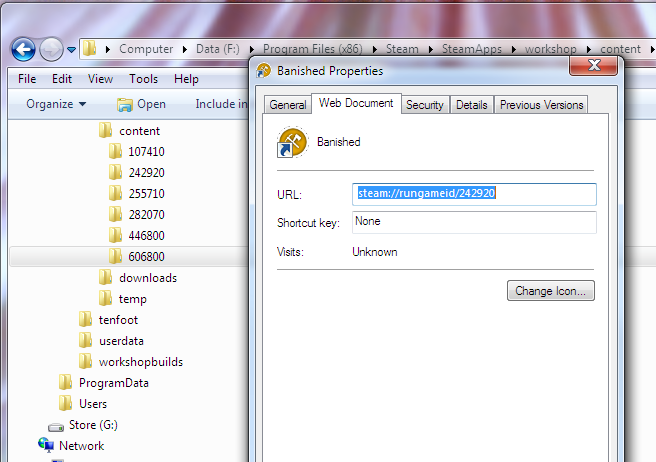Image resolution: width=656 pixels, height=462 pixels.
Task: Click folder icon next to 107410
Action: (115, 151)
